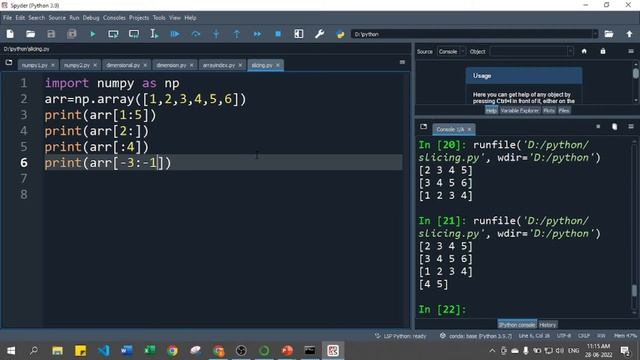Screen dimensions: 640x360
Task: Run cell and advance
Action: [134, 34]
